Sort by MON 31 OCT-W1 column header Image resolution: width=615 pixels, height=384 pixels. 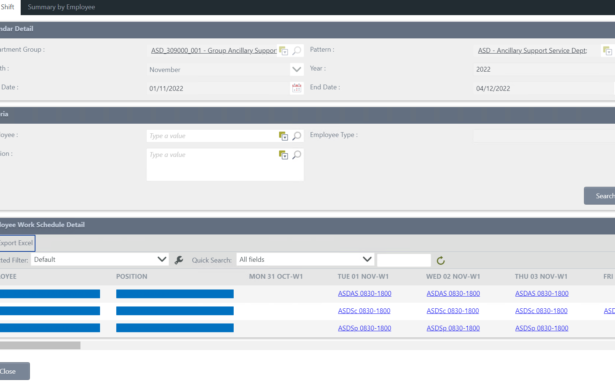276,277
